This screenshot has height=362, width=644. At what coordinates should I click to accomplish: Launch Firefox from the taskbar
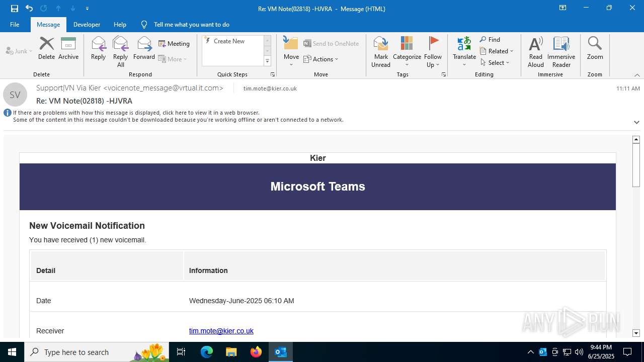[256, 352]
